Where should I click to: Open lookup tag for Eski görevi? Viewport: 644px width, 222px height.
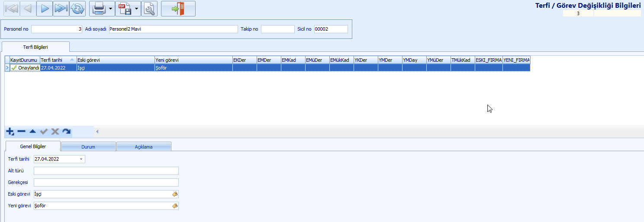coord(175,194)
